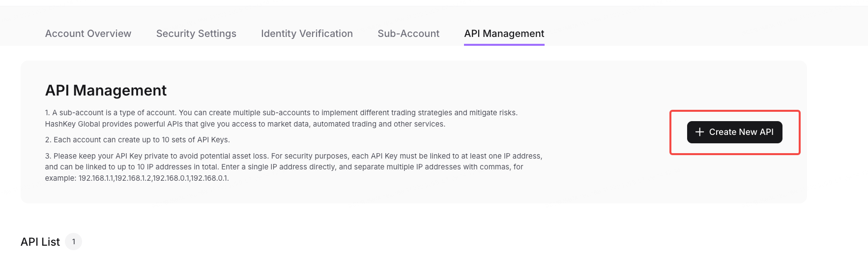Image resolution: width=868 pixels, height=260 pixels.
Task: Go to the Identity Verification tab
Action: 307,33
